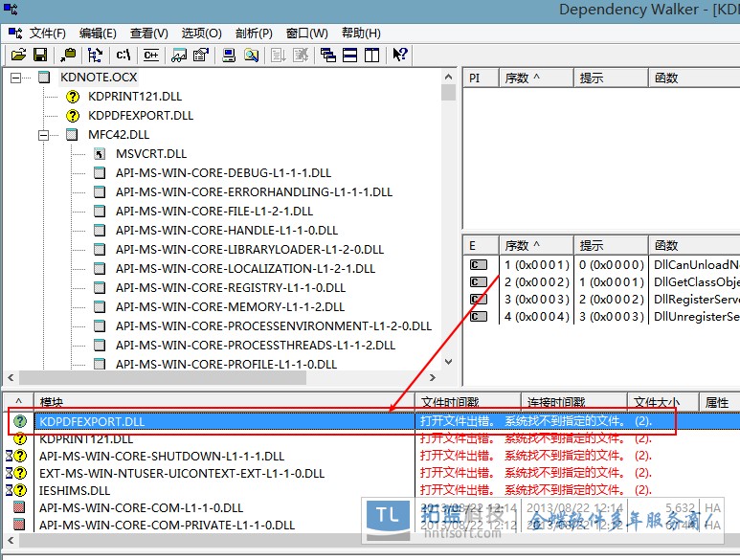Toggle the Auto Expand tree icon

click(95, 55)
